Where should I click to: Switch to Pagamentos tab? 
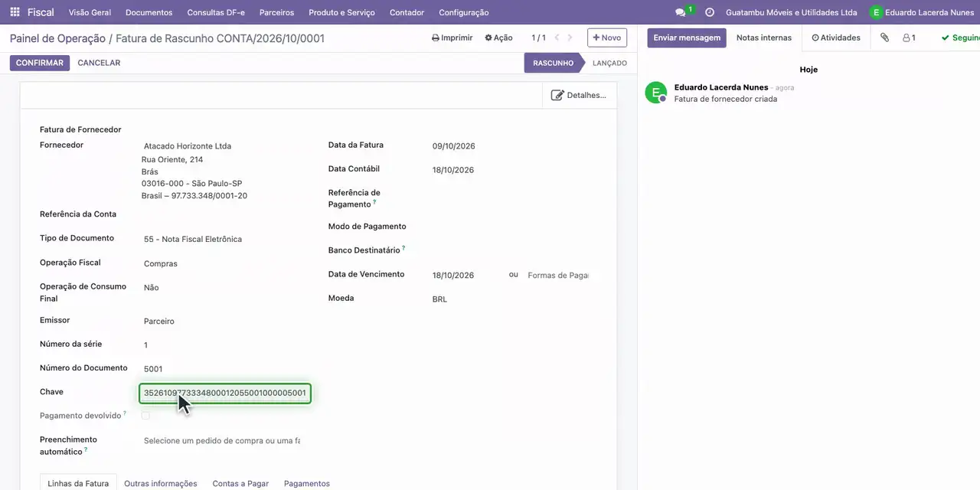point(307,483)
